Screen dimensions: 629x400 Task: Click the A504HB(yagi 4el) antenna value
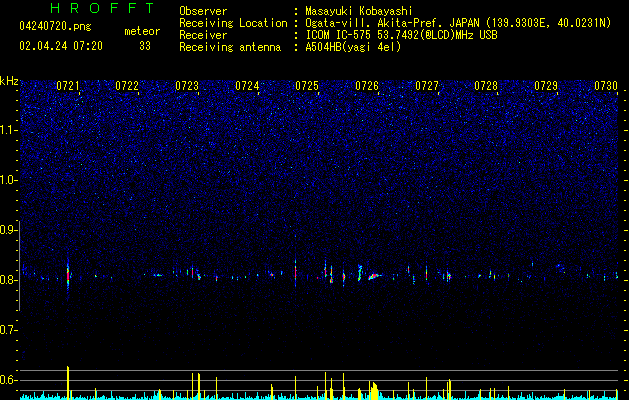click(x=353, y=47)
